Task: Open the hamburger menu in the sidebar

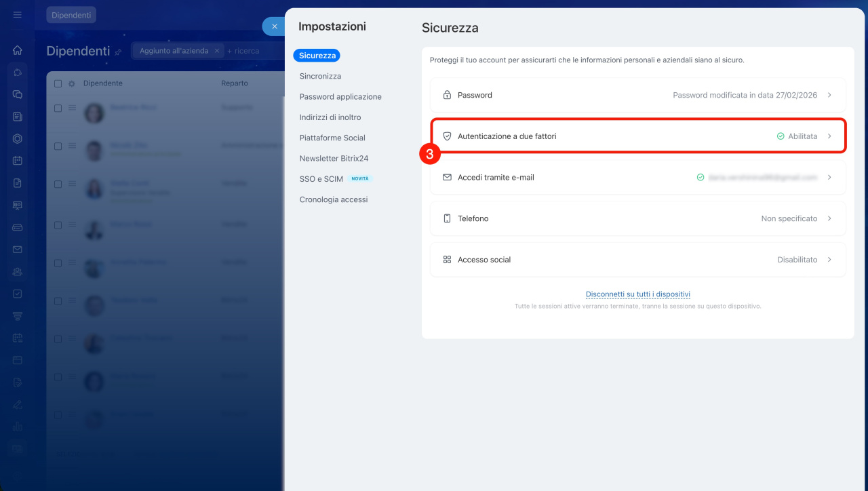Action: tap(18, 15)
